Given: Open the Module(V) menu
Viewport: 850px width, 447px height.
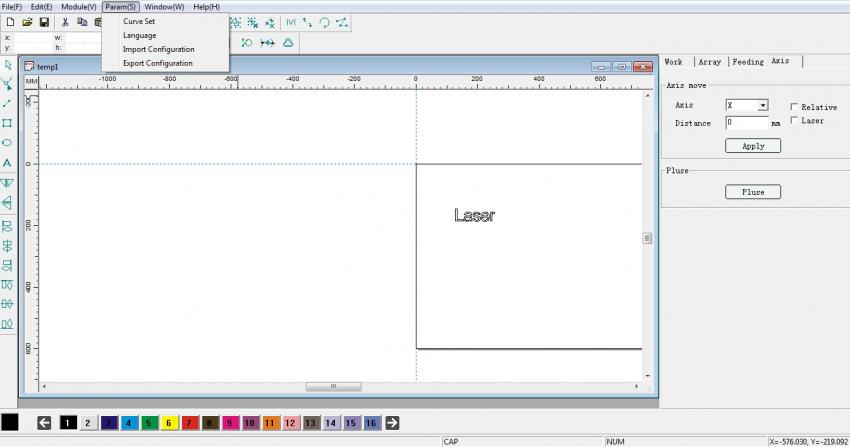Looking at the screenshot, I should pos(78,7).
